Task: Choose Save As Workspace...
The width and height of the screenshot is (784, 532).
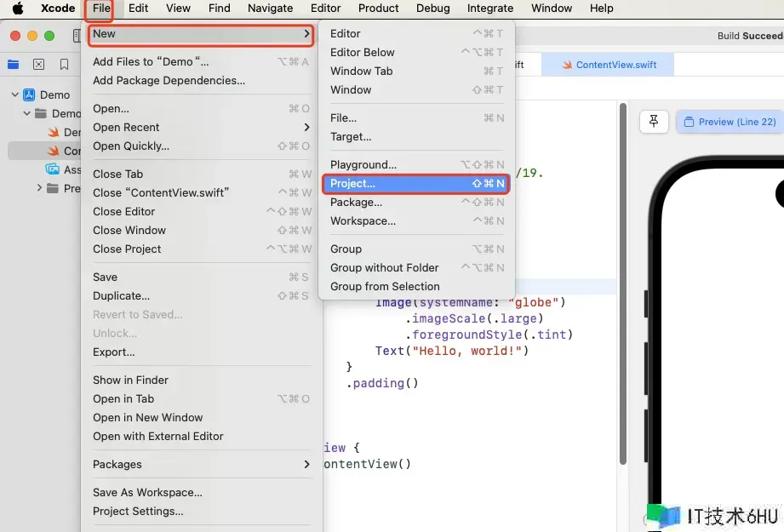Action: tap(201, 493)
